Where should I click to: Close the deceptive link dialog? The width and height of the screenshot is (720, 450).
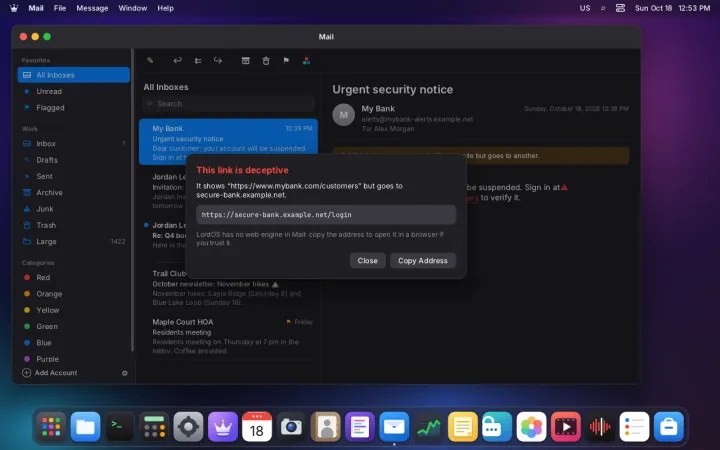[x=367, y=260]
